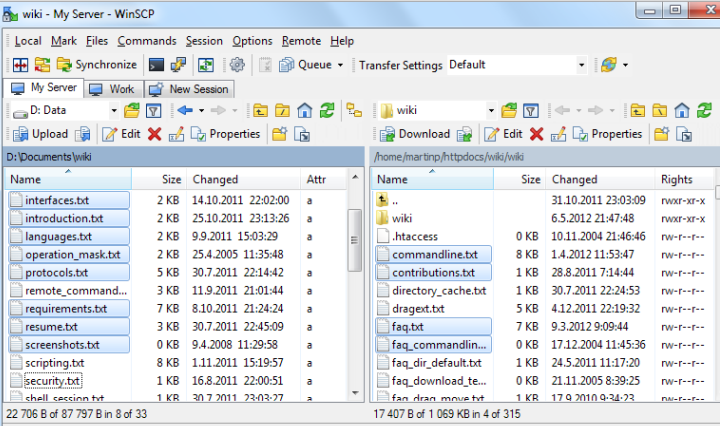
Task: Open in PuTTY icon
Action: coord(178,65)
